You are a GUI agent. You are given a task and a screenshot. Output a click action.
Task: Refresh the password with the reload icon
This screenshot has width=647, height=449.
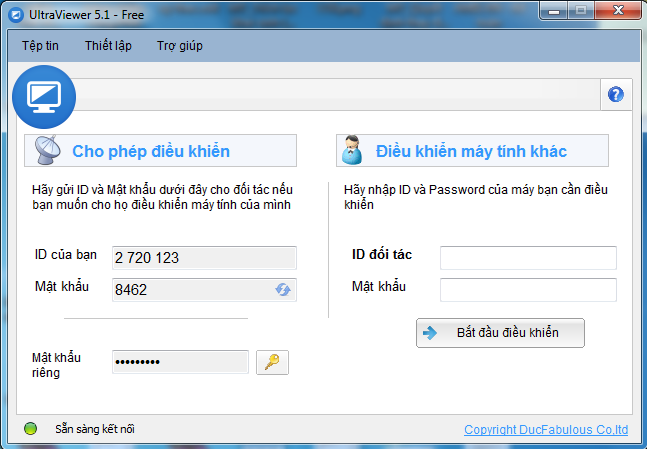[283, 289]
